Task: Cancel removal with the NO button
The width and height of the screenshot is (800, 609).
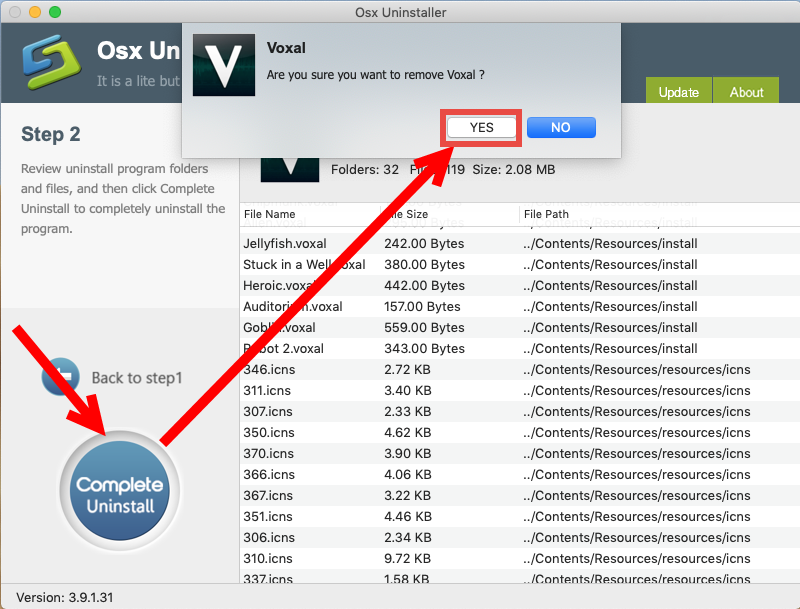Action: [x=561, y=127]
